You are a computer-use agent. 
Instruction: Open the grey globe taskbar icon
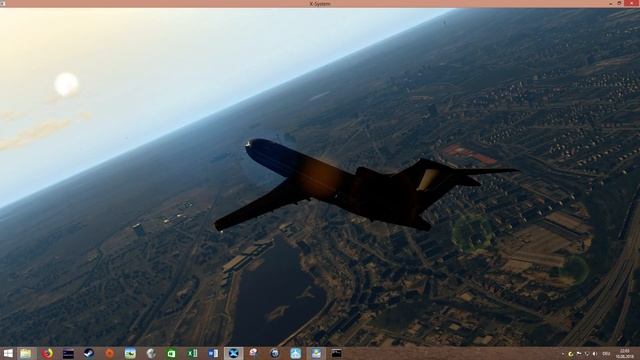151,353
